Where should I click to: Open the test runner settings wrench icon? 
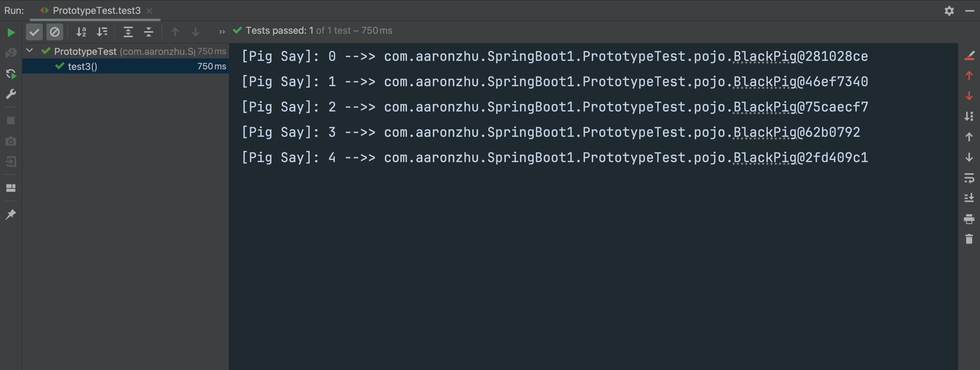(11, 94)
